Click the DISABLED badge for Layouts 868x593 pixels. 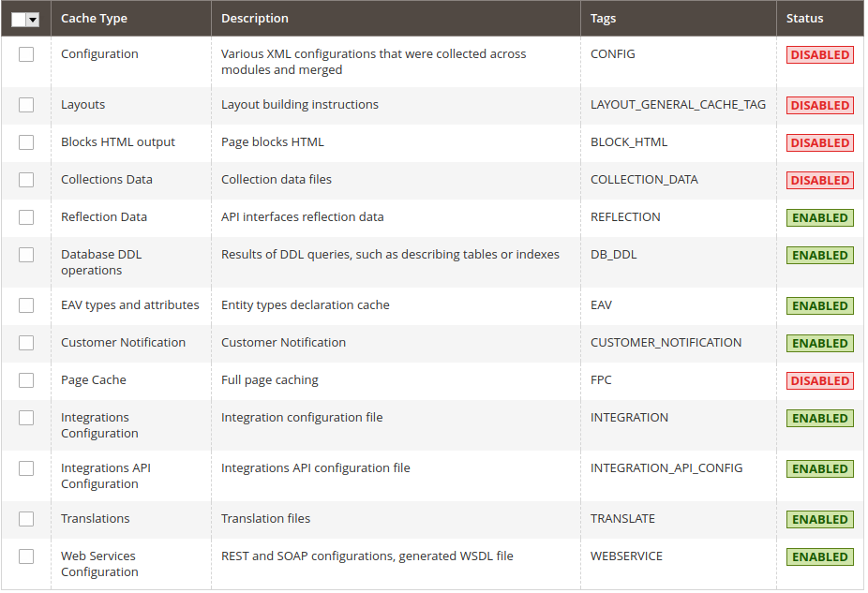(x=820, y=106)
